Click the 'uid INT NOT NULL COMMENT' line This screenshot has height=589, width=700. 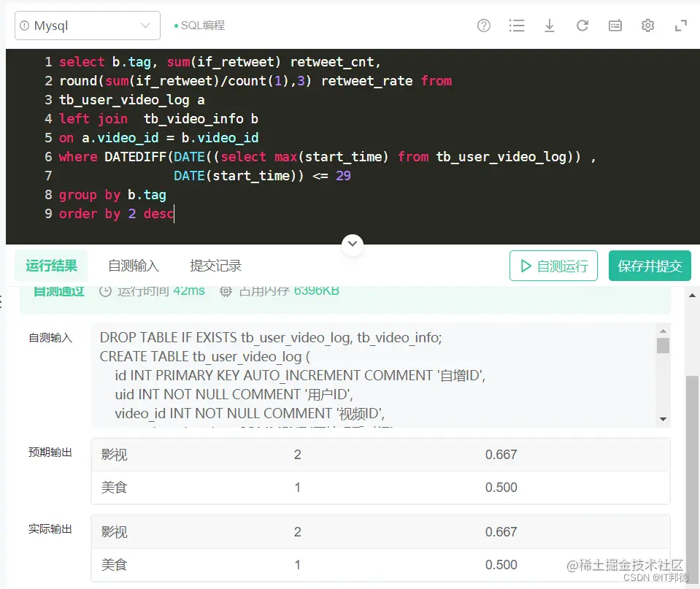pyautogui.click(x=234, y=394)
